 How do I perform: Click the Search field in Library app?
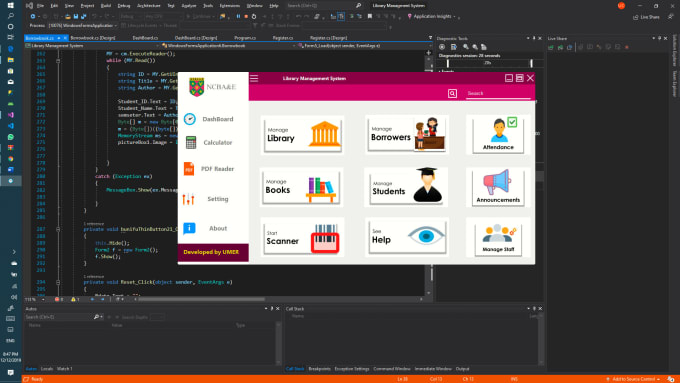(x=498, y=93)
